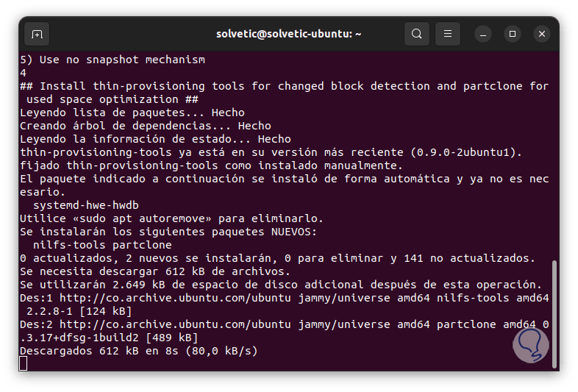The width and height of the screenshot is (578, 392).
Task: Close the terminal window
Action: 542,34
